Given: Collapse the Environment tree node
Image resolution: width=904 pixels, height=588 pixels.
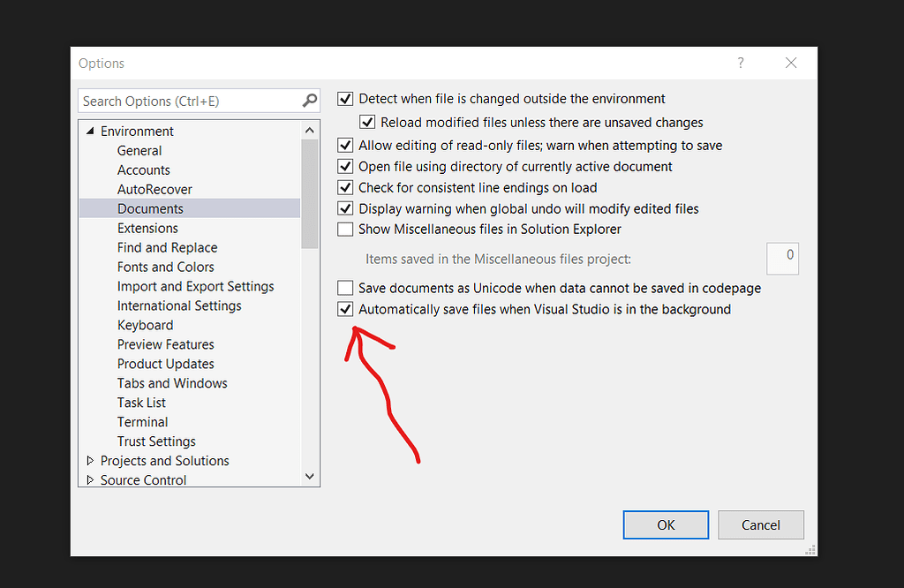Looking at the screenshot, I should (x=89, y=131).
